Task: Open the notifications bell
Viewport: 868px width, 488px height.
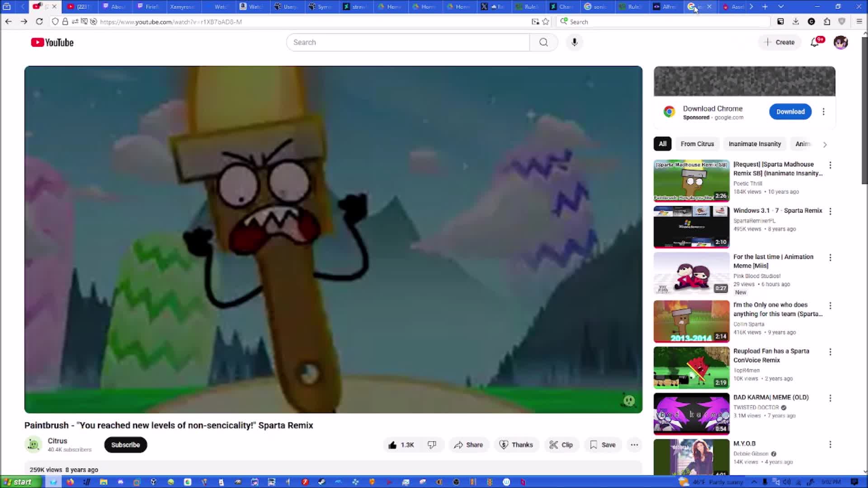Action: pos(815,42)
